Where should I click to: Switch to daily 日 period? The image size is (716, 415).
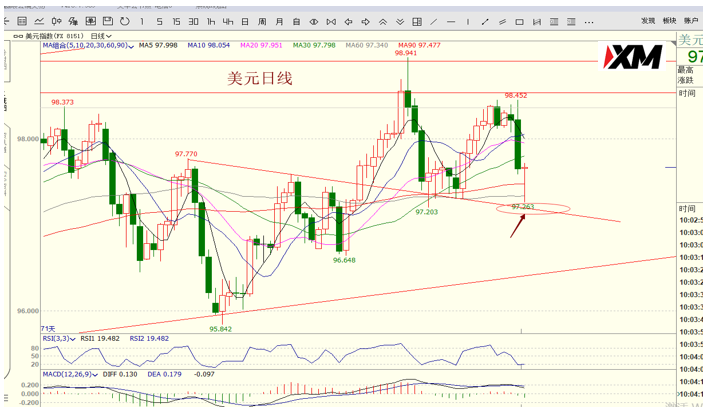pos(245,21)
